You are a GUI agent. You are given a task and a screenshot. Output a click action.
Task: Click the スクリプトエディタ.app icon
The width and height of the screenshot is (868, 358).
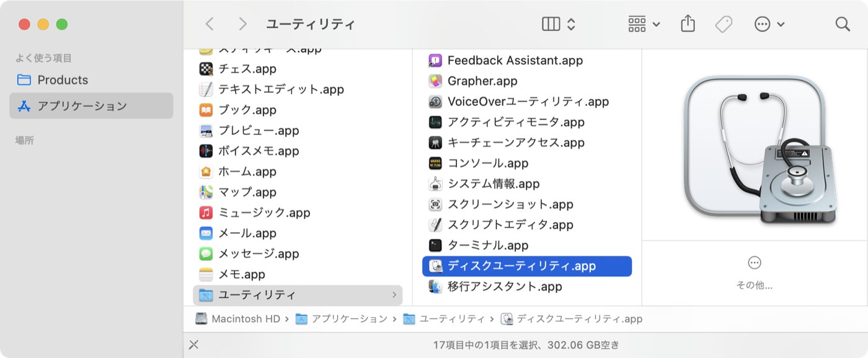click(x=435, y=225)
